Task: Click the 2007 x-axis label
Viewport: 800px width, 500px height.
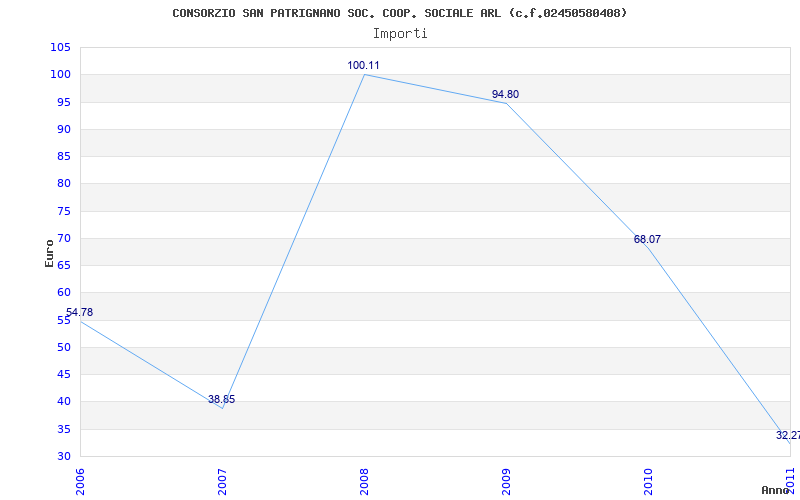Action: click(222, 482)
